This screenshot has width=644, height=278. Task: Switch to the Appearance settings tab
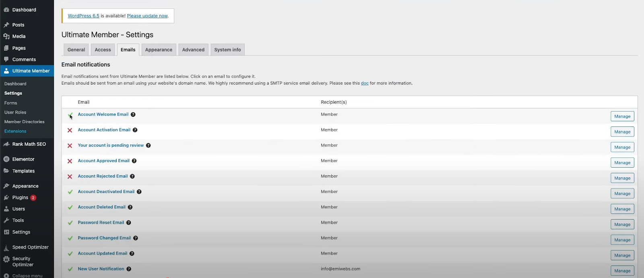pyautogui.click(x=159, y=50)
